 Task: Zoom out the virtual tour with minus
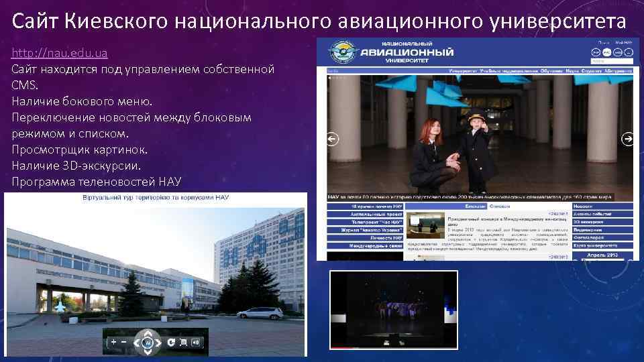tap(123, 341)
